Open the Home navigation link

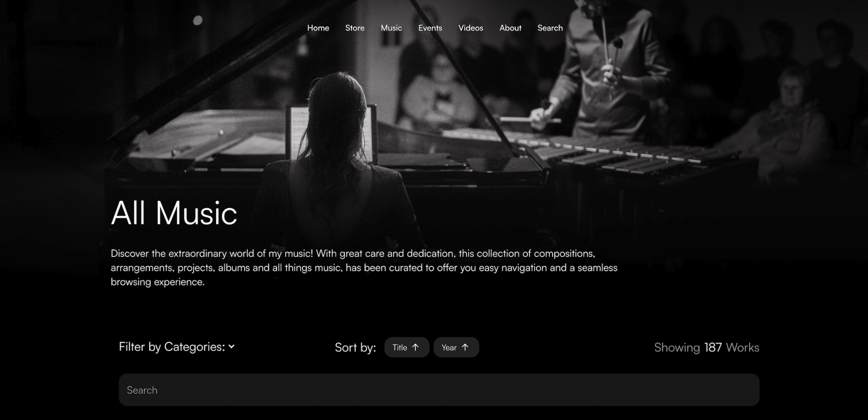click(318, 28)
